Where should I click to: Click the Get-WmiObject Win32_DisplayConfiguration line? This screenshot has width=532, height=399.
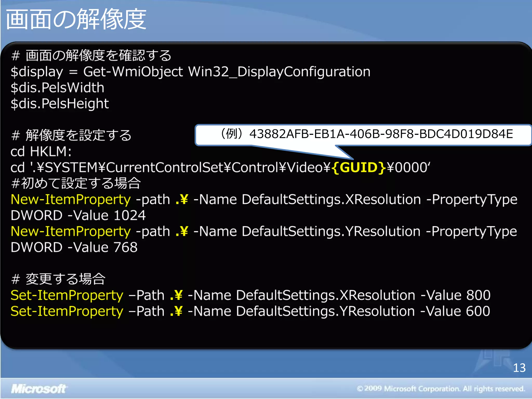190,72
